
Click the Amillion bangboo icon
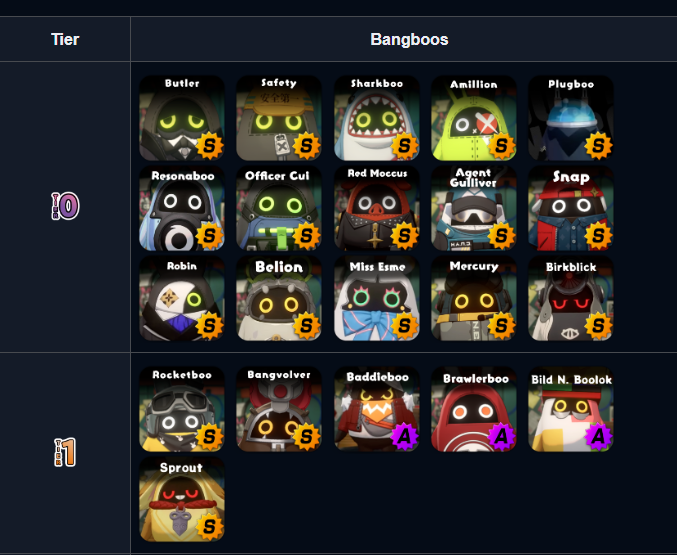[x=474, y=118]
